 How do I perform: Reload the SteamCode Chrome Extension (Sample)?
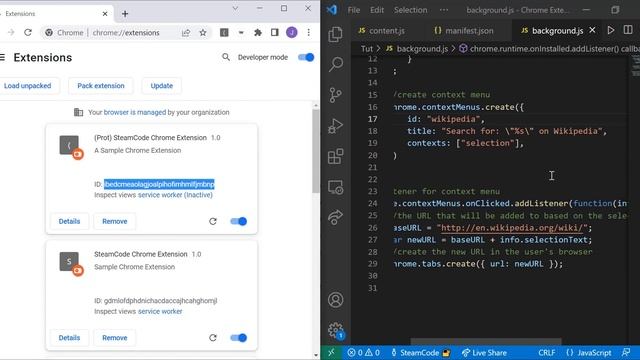click(213, 338)
